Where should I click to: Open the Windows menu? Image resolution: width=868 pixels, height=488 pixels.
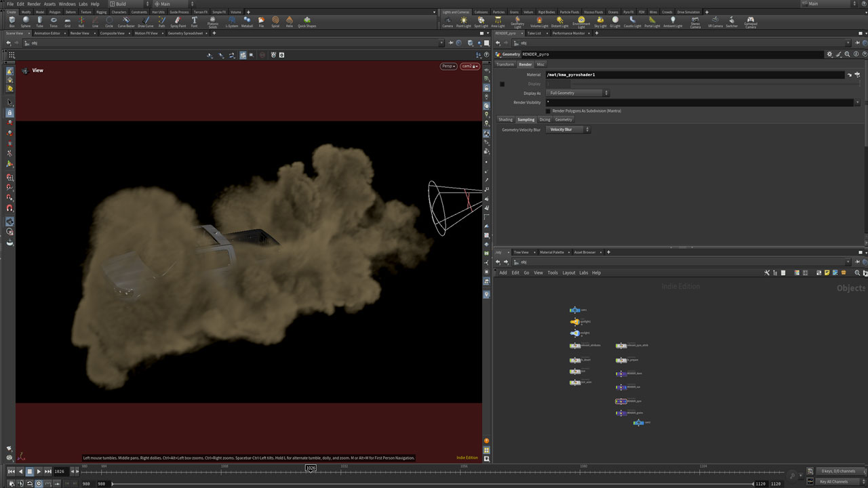point(67,4)
